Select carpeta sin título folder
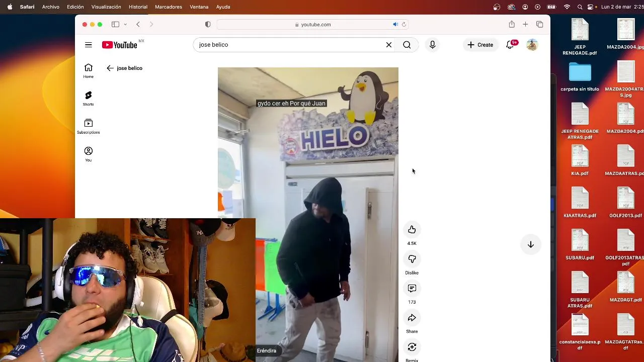This screenshot has width=644, height=362. pyautogui.click(x=580, y=76)
